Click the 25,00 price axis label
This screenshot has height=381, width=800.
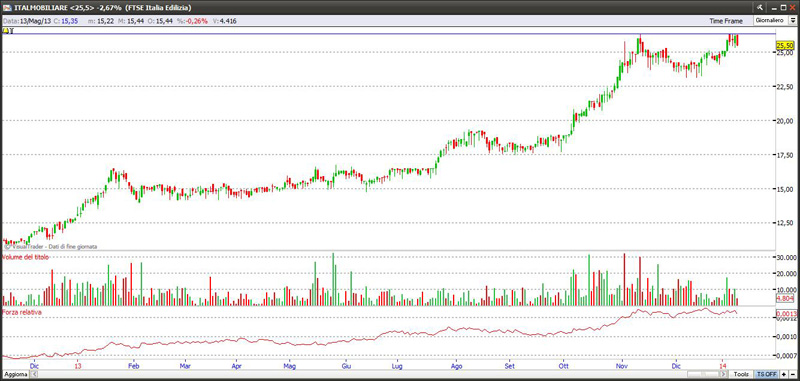click(x=785, y=53)
